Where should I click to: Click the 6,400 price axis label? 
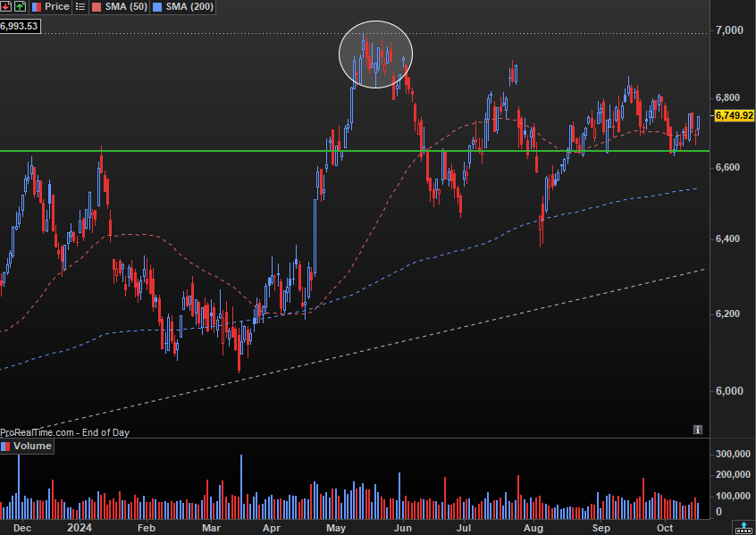coord(729,239)
